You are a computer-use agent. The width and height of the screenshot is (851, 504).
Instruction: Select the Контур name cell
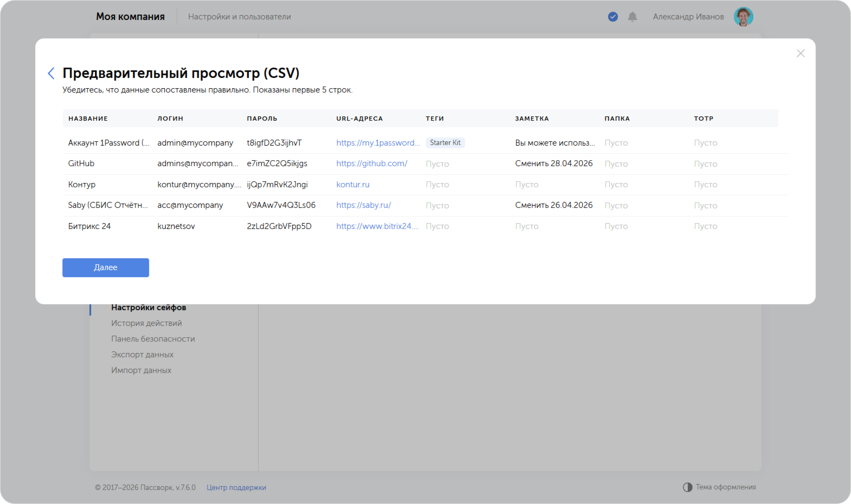pyautogui.click(x=82, y=185)
